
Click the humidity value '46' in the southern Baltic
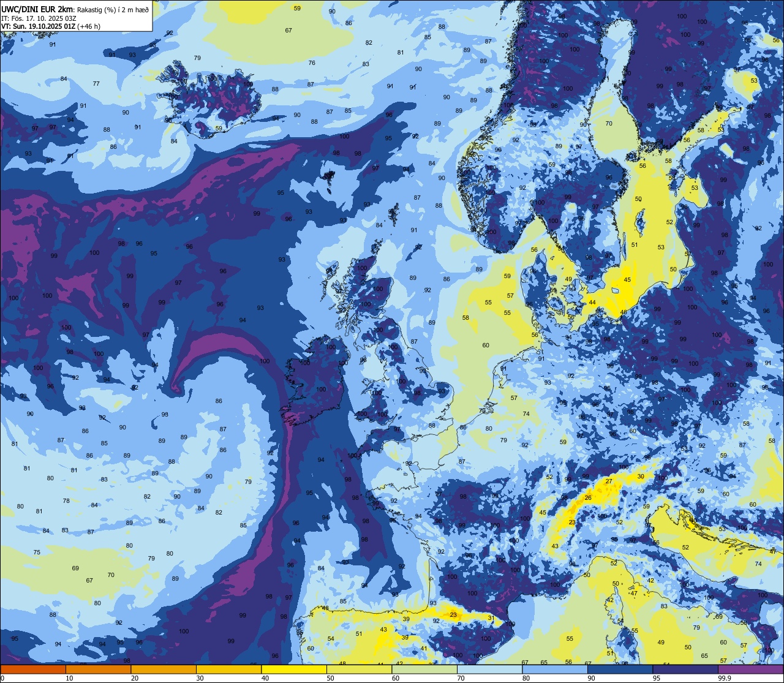pos(624,312)
